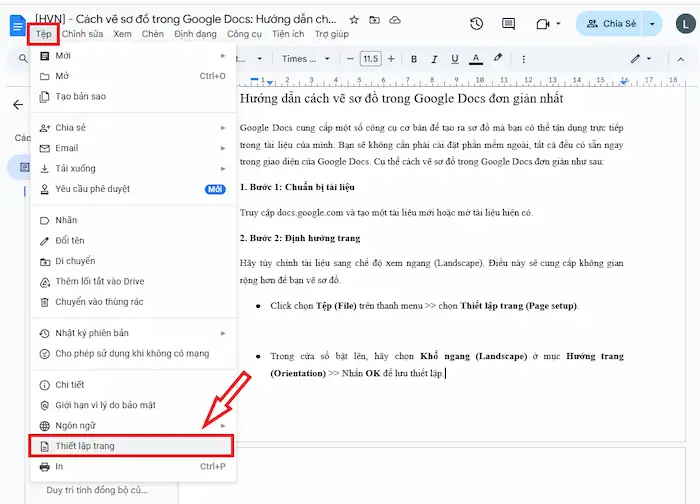Select Giới hạn vì lý do bảo mật
This screenshot has width=700, height=504.
133,405
